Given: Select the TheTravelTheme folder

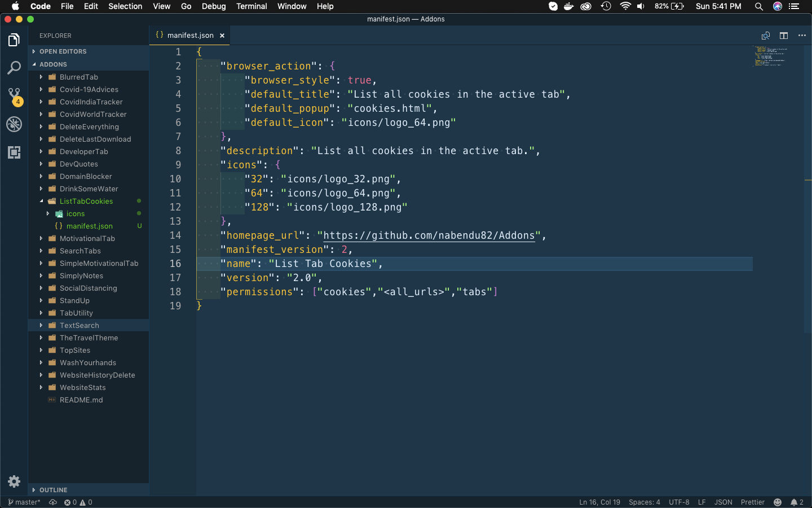Looking at the screenshot, I should point(89,338).
